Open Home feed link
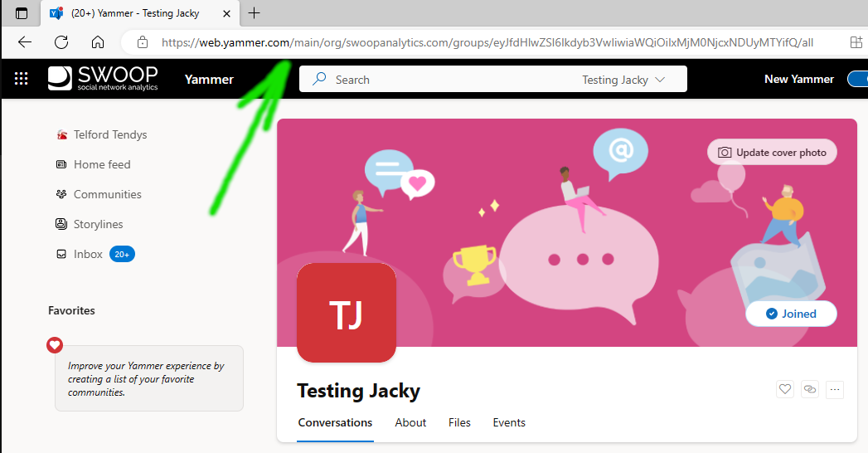Image resolution: width=868 pixels, height=453 pixels. coord(102,164)
